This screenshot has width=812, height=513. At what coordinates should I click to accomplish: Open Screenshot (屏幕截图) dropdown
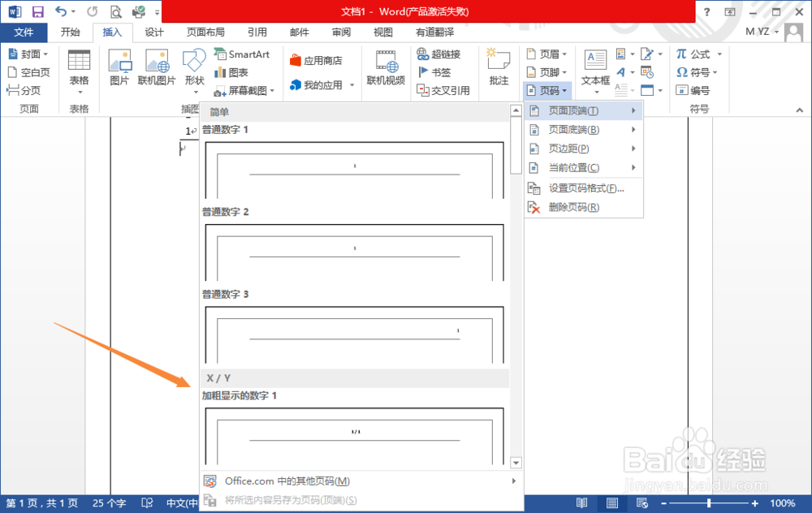click(244, 91)
